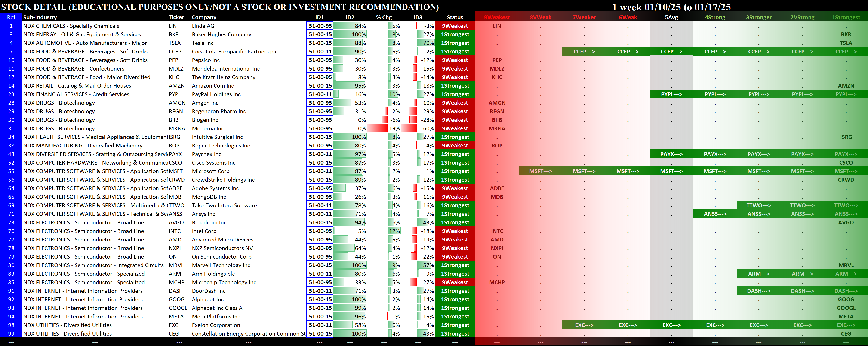This screenshot has height=346, width=868.
Task: Click MSFT---> arrow in 8VWeak column
Action: tap(541, 171)
